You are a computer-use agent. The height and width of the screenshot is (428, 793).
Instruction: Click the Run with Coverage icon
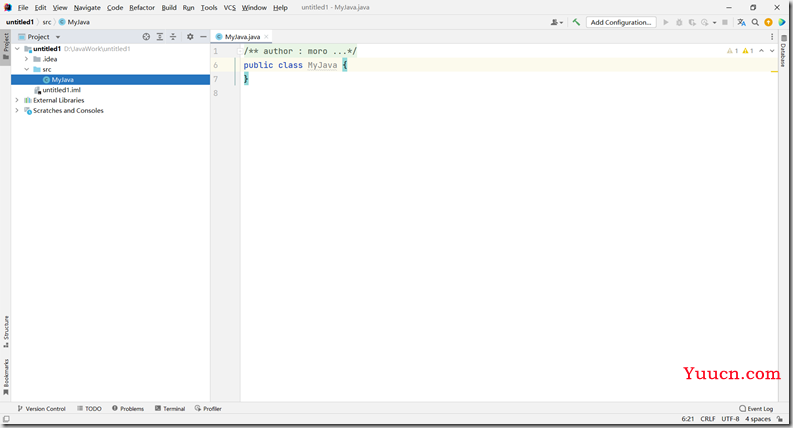pos(692,22)
